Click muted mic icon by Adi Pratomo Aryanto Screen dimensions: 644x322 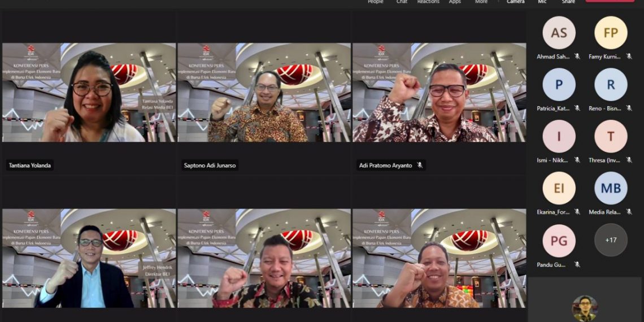coord(420,165)
